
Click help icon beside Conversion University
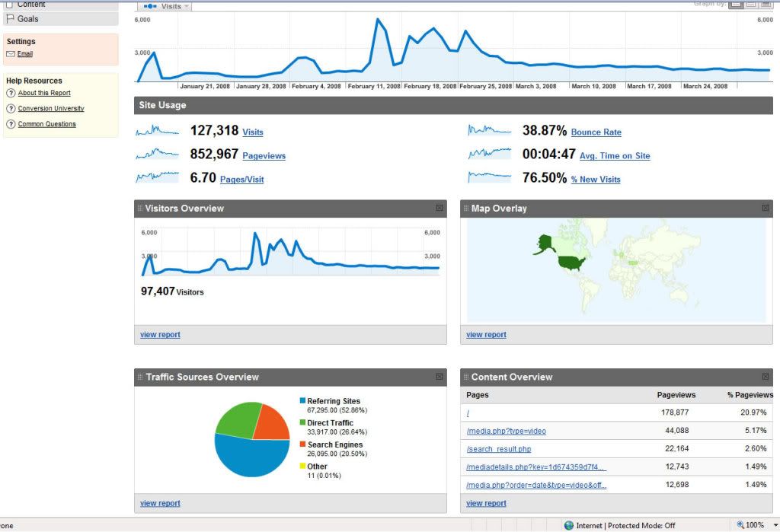(11, 109)
